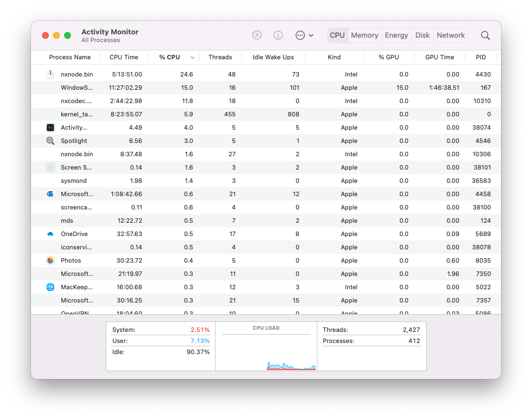The image size is (532, 420).
Task: Switch to the Energy tab
Action: coord(396,35)
